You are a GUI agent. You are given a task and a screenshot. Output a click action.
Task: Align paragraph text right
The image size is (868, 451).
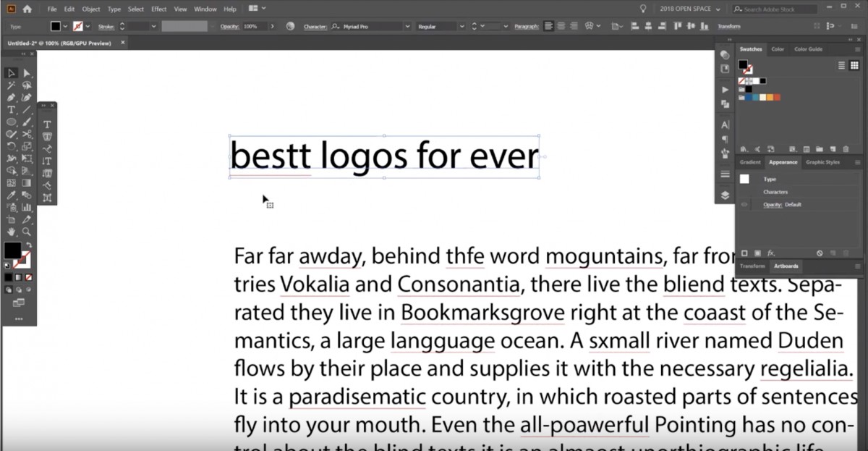pos(574,26)
